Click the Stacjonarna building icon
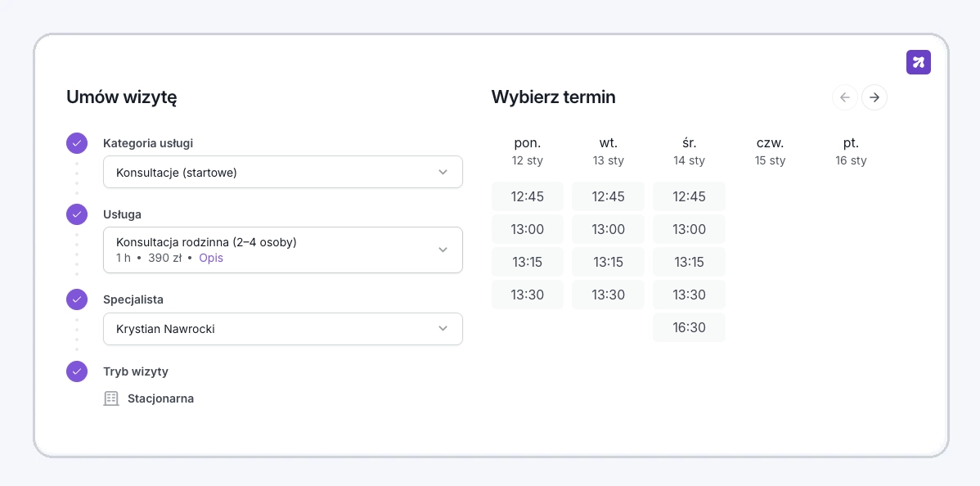 [x=111, y=398]
